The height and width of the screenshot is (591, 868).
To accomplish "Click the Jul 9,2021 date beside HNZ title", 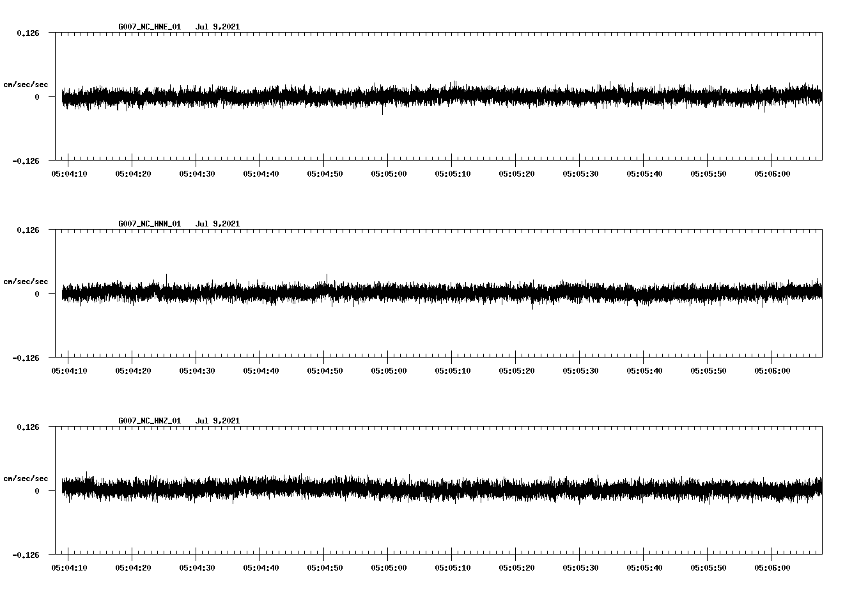I will [219, 421].
